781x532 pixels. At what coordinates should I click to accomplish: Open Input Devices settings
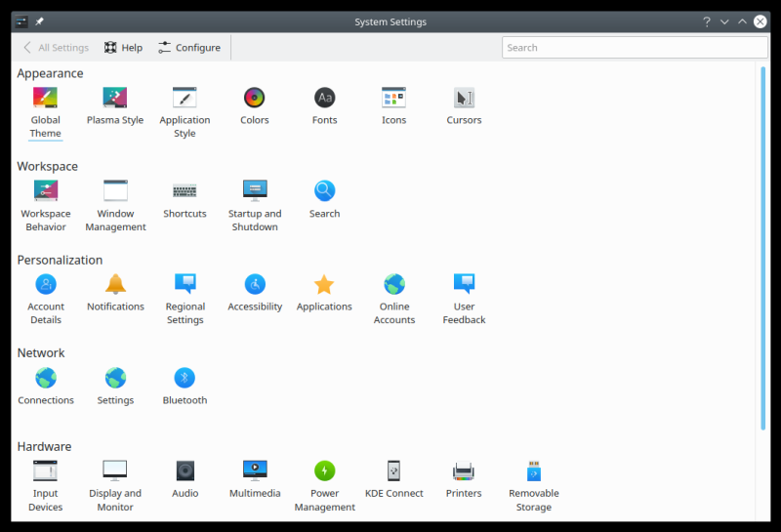click(x=45, y=486)
